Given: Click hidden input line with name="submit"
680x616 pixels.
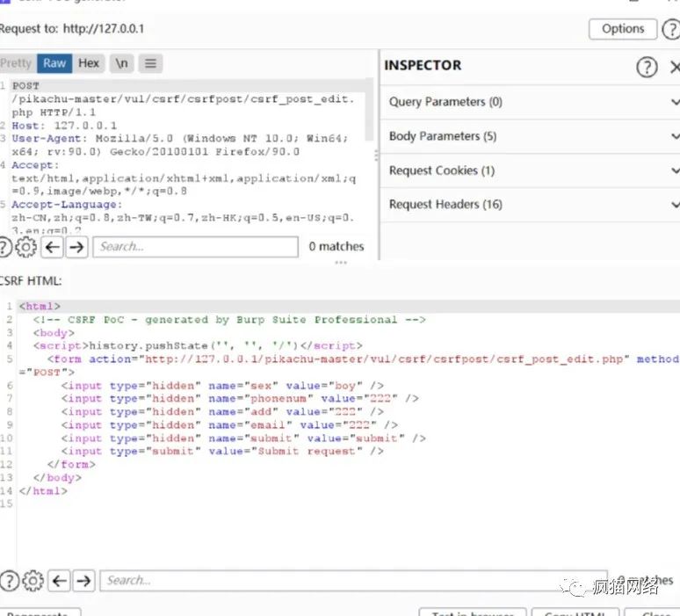Looking at the screenshot, I should tap(243, 438).
